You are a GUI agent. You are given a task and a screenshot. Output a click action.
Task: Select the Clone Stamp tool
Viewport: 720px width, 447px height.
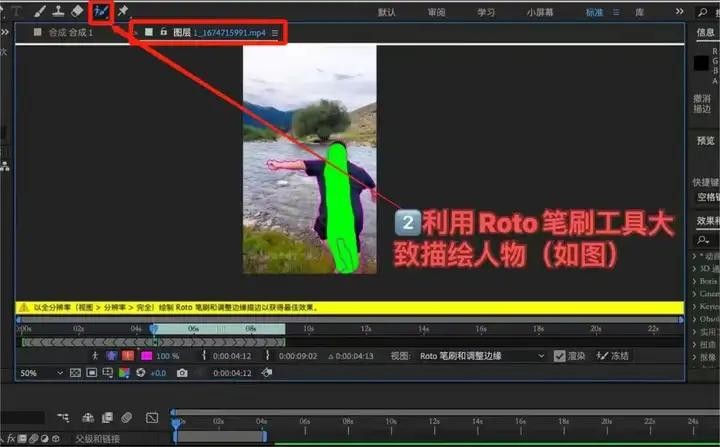tap(59, 11)
